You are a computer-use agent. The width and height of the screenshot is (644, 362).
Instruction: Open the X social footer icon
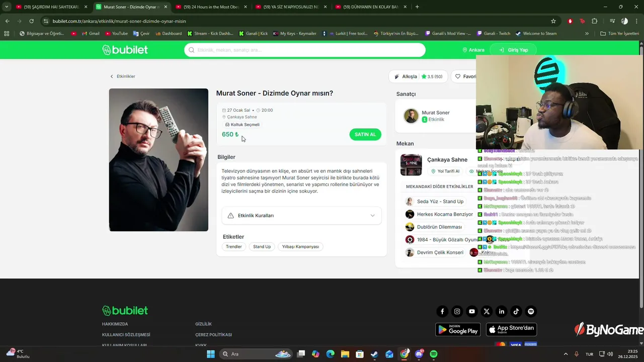487,312
